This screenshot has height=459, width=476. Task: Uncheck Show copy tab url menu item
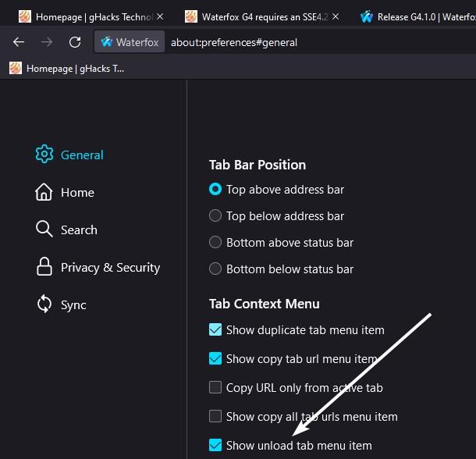pos(215,358)
